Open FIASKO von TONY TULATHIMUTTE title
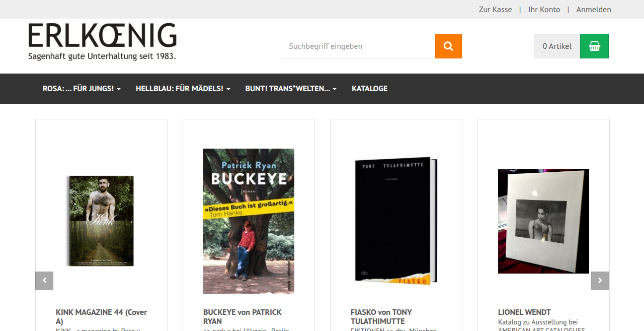 coord(381,317)
